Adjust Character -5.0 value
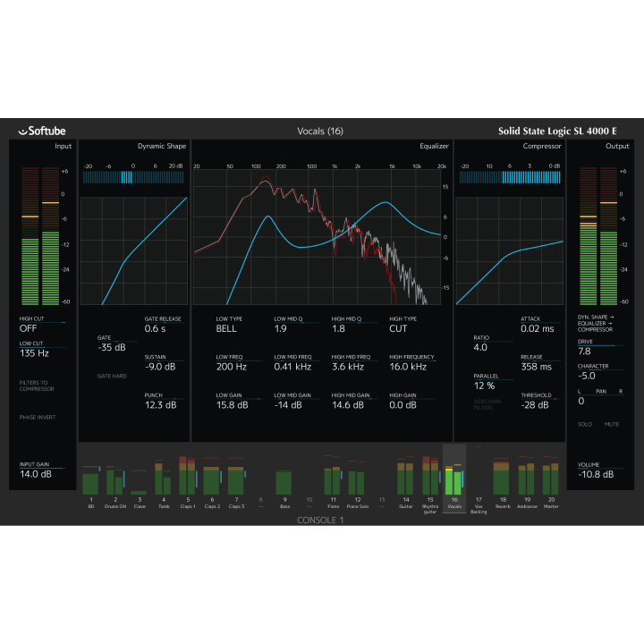644x644 pixels. tap(600, 372)
